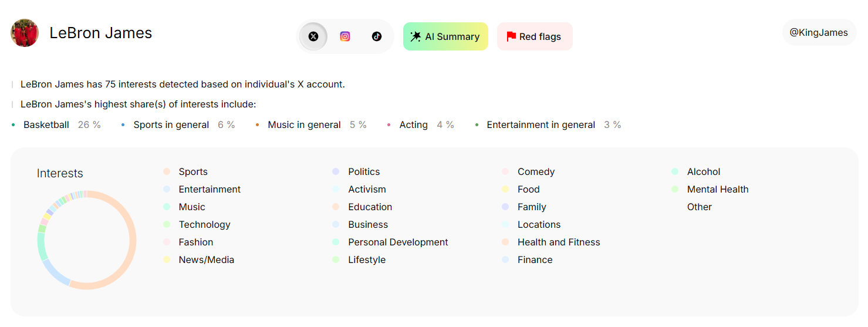This screenshot has width=868, height=327.
Task: Click the magic wand AI Summary icon
Action: (x=416, y=36)
